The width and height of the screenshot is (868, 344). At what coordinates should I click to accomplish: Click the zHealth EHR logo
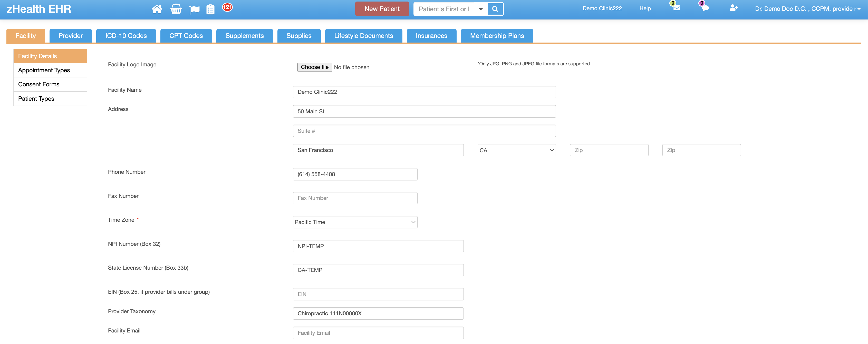(39, 9)
